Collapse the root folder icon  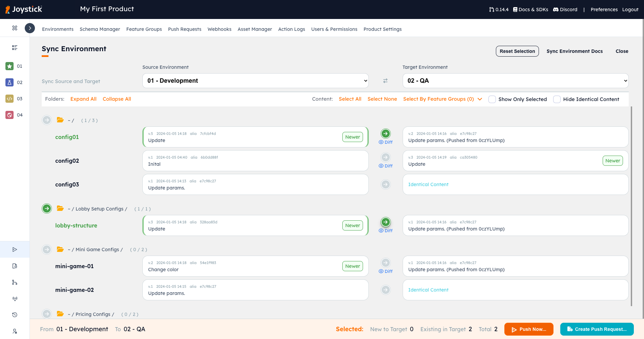point(60,120)
